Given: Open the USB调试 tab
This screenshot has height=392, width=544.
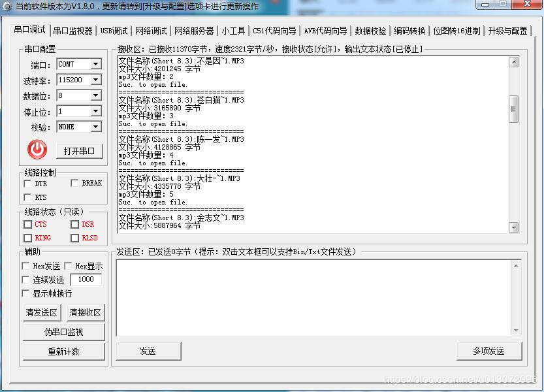Looking at the screenshot, I should pyautogui.click(x=114, y=31).
